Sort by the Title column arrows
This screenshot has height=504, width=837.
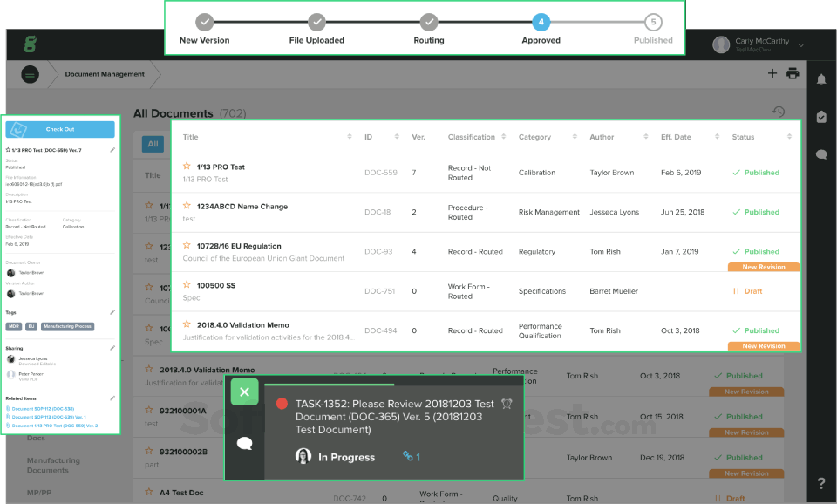[350, 137]
